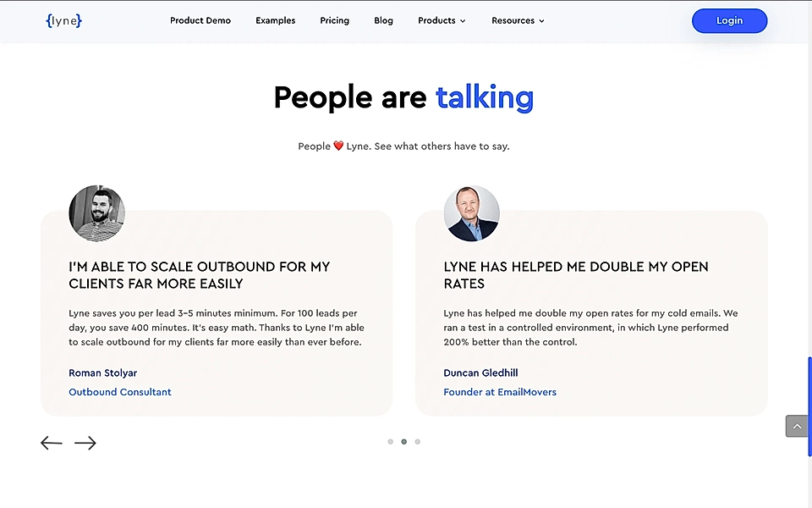Select the first carousel pagination dot
The height and width of the screenshot is (508, 812).
[390, 441]
